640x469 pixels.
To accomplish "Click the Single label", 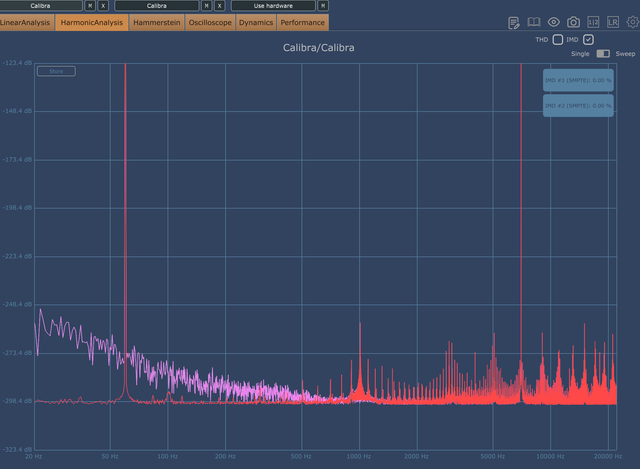I will [580, 53].
